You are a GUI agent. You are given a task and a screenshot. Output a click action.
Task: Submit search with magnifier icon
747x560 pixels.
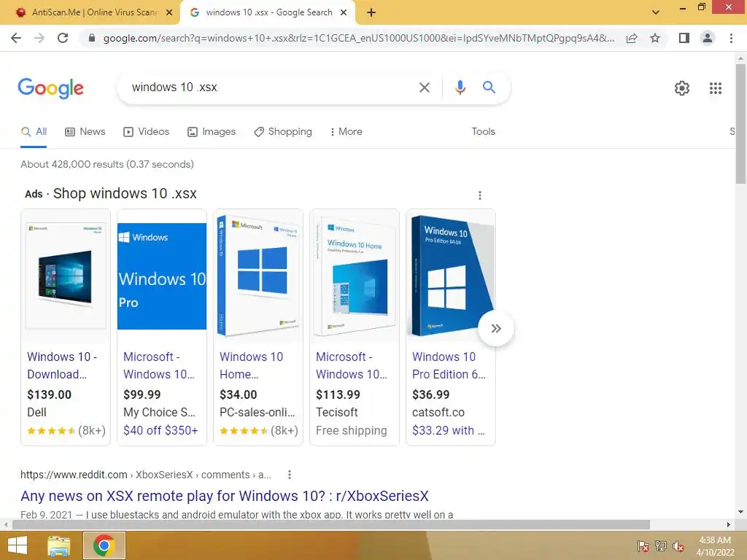tap(489, 87)
